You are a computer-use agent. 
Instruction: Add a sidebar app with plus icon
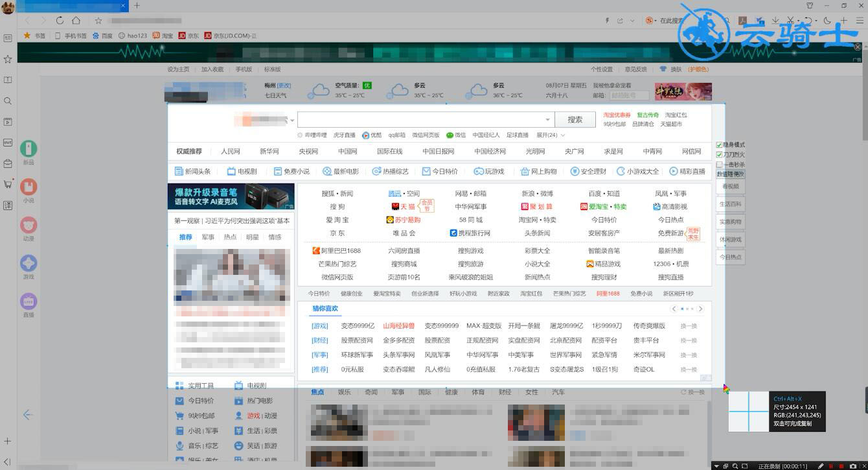8,441
